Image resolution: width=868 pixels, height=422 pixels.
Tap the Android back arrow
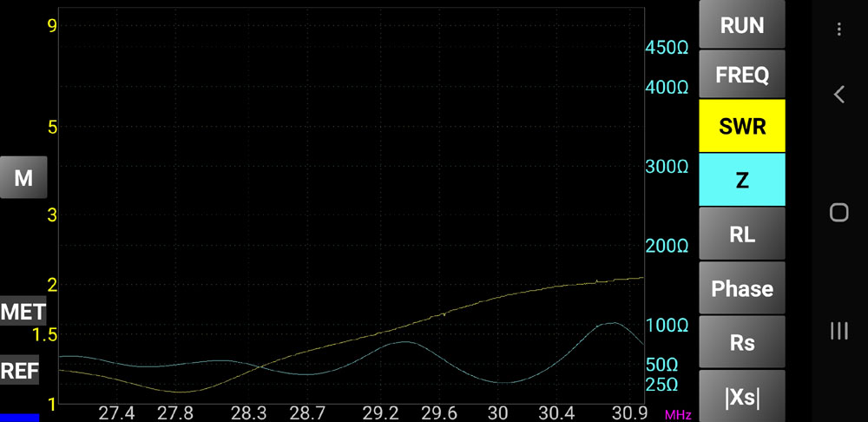coord(839,94)
